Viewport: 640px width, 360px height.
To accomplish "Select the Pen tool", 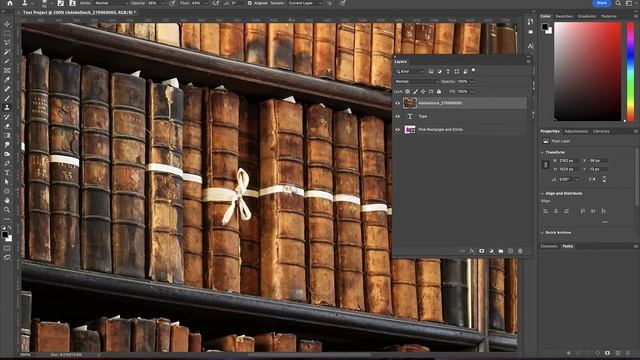I will pyautogui.click(x=7, y=163).
